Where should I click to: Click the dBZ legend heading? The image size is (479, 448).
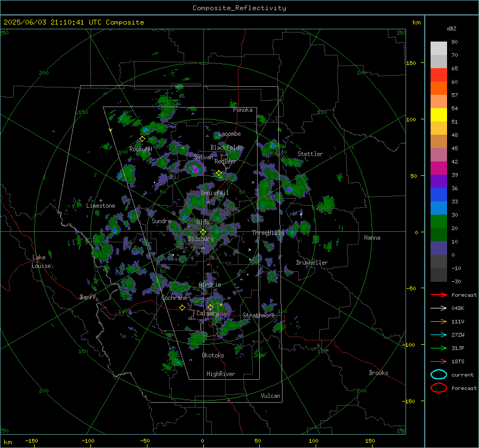pyautogui.click(x=451, y=28)
